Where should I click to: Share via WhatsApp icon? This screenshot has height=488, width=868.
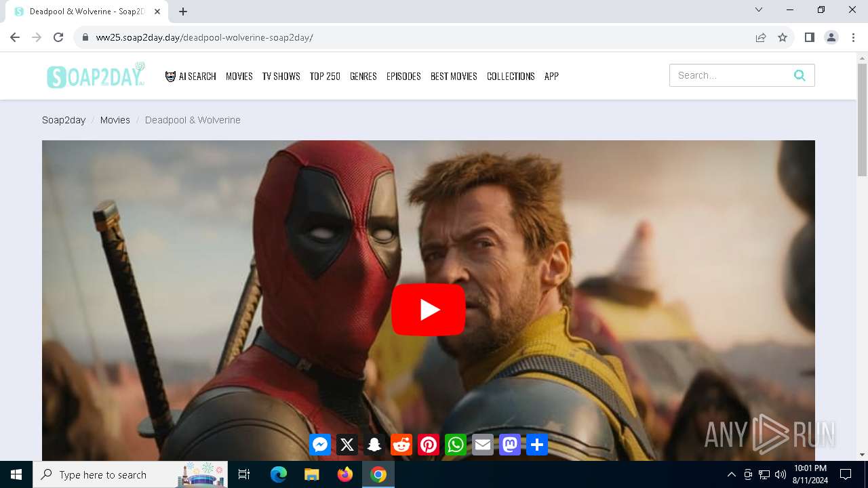(456, 445)
